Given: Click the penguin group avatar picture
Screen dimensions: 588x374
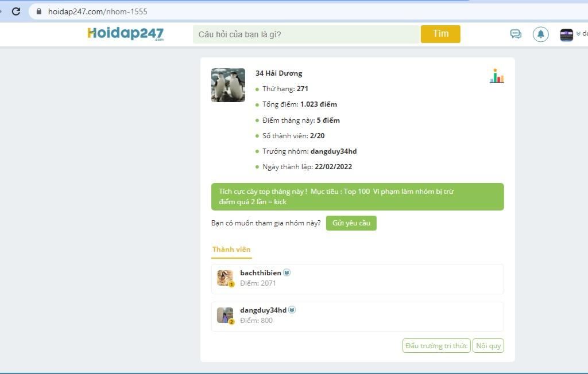Looking at the screenshot, I should pos(228,85).
